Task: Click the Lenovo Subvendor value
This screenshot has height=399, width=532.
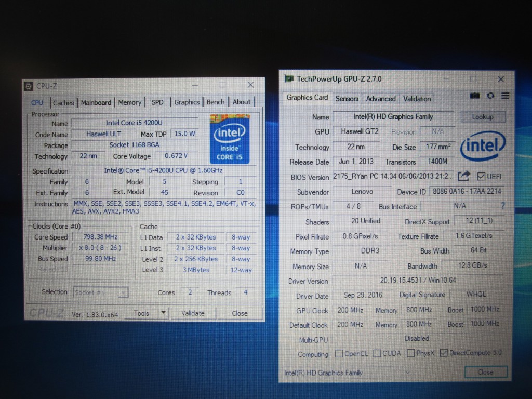Action: [x=362, y=191]
